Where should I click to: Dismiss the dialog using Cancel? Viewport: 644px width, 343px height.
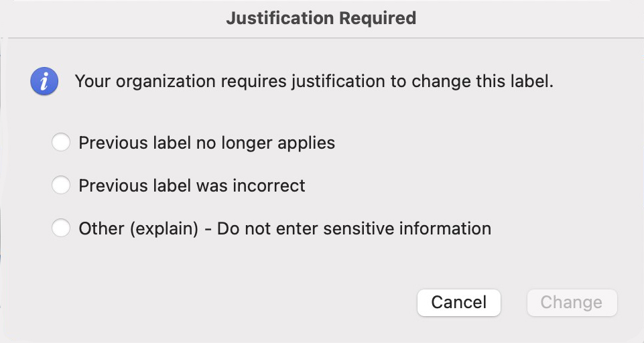(458, 302)
